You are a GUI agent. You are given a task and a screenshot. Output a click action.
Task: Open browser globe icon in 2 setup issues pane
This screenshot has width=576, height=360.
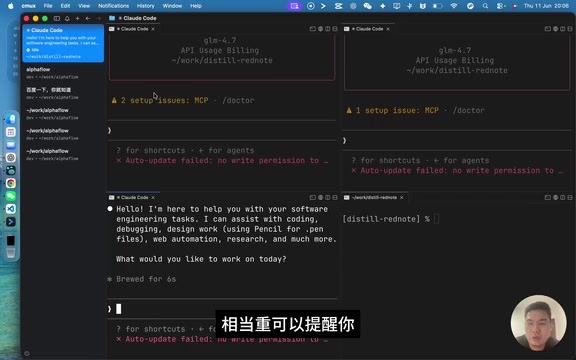tap(320, 29)
